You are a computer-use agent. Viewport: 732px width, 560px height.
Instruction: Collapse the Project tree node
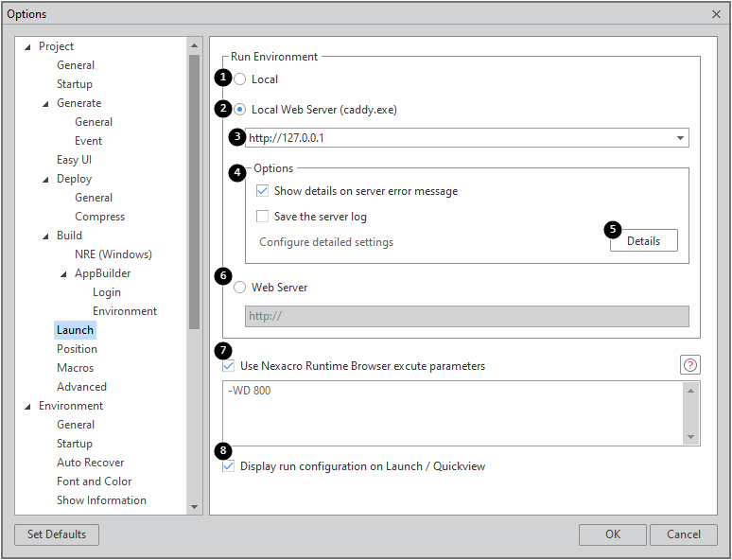click(27, 46)
